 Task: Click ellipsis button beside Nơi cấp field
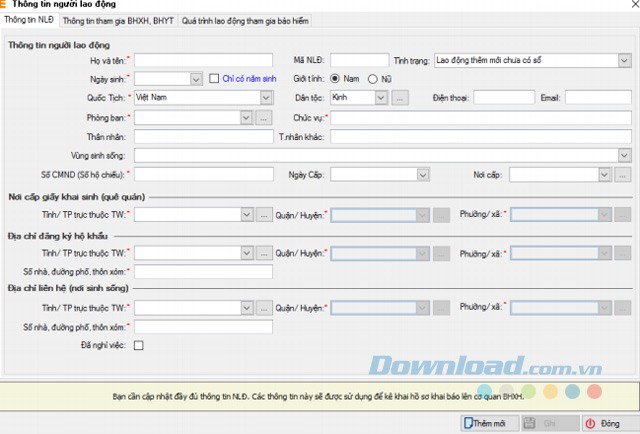click(623, 175)
